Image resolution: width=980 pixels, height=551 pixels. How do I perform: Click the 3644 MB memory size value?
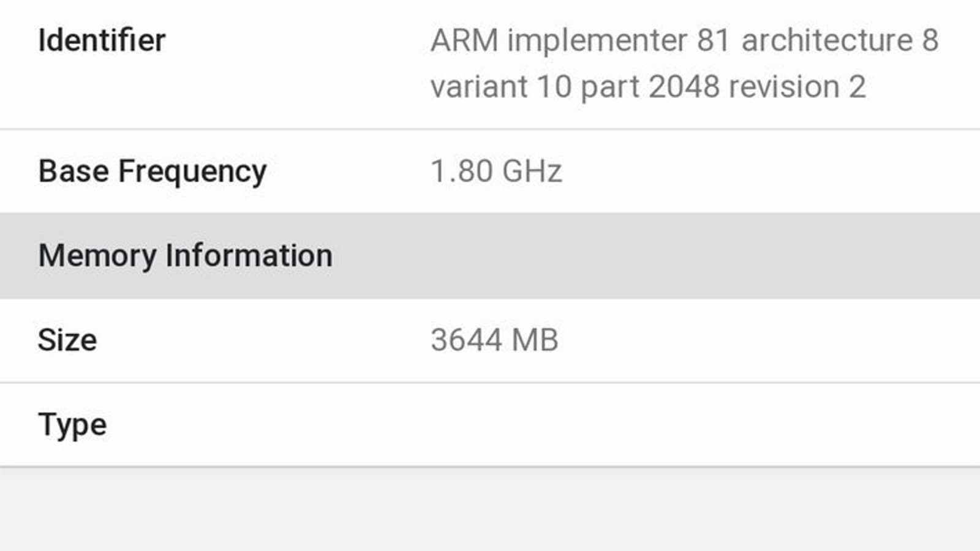(494, 340)
